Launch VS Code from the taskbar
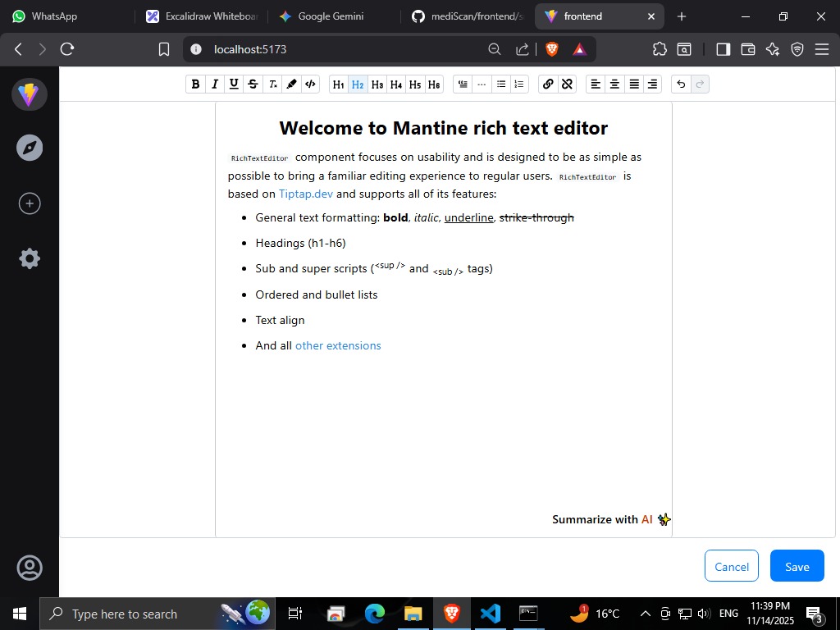The width and height of the screenshot is (840, 630). 491,613
